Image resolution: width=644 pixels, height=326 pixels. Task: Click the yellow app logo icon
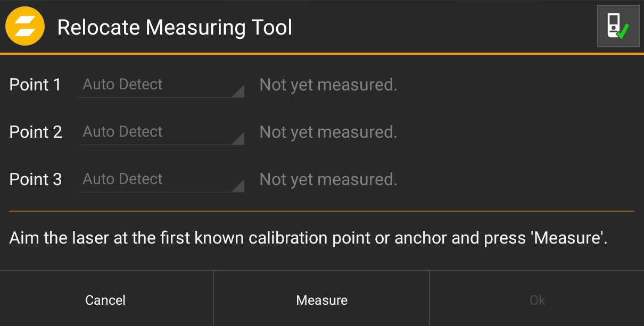(24, 27)
